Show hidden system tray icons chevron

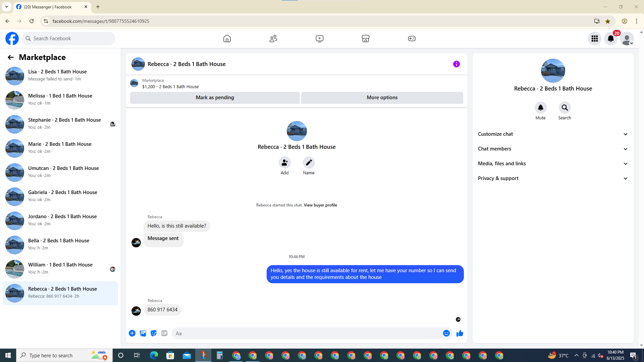576,355
